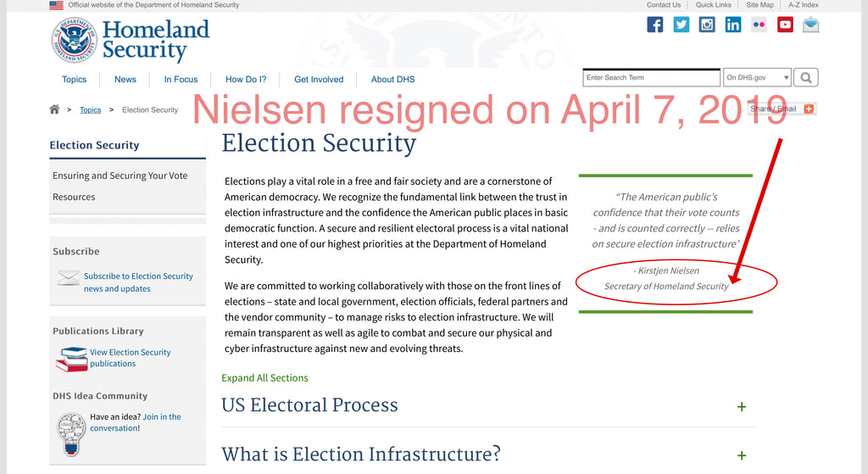Open the DHS Twitter icon
Screen dimensions: 868x474
pyautogui.click(x=681, y=25)
